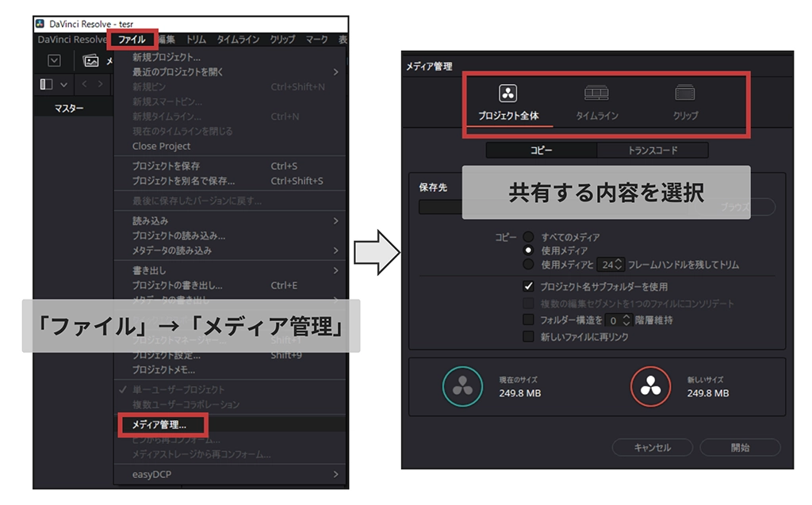Expand 最近のプロジェクトを開く submenu

tap(230, 72)
